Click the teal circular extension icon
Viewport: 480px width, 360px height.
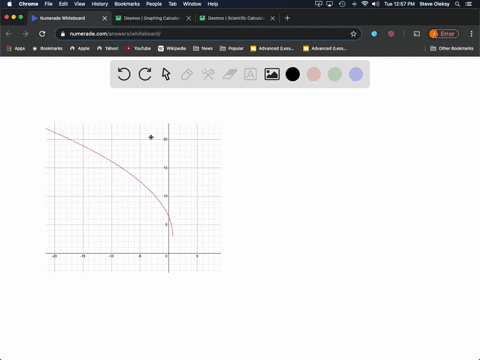(x=374, y=34)
